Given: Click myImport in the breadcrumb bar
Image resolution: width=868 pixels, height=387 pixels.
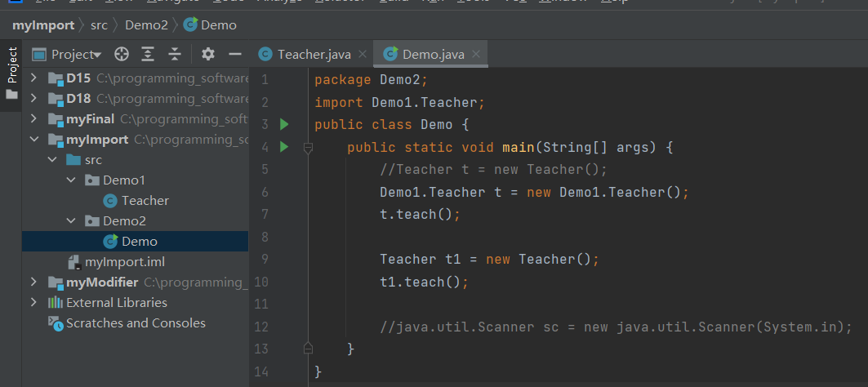Looking at the screenshot, I should point(43,25).
